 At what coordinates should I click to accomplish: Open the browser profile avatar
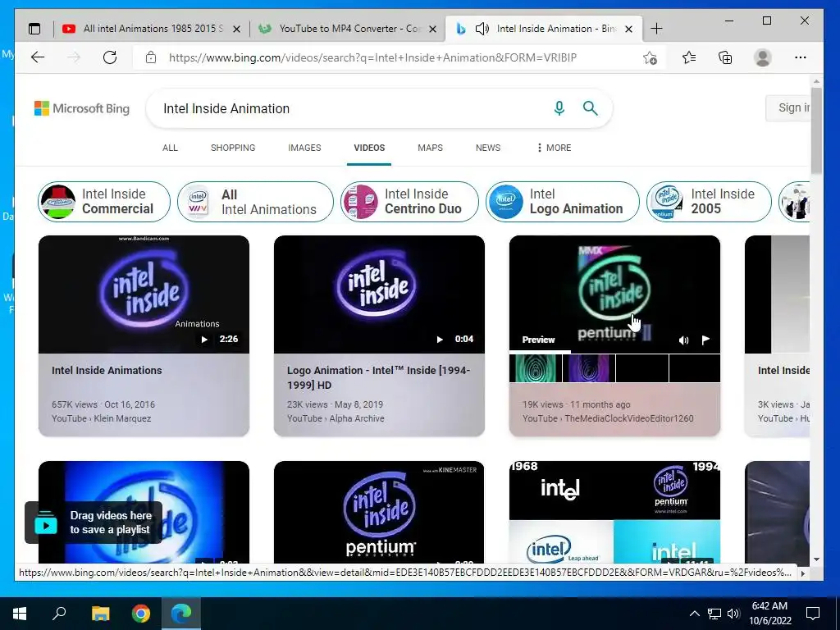[762, 57]
